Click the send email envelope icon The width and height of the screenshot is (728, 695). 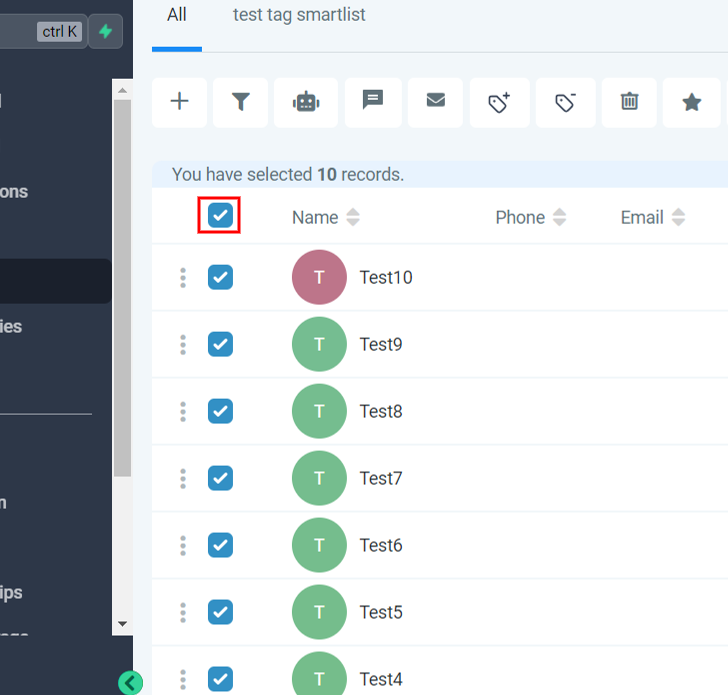[436, 101]
